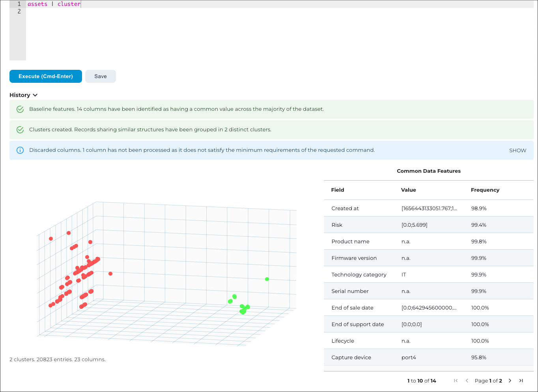This screenshot has height=392, width=538.
Task: Click the 2 clusters summary text
Action: click(58, 360)
